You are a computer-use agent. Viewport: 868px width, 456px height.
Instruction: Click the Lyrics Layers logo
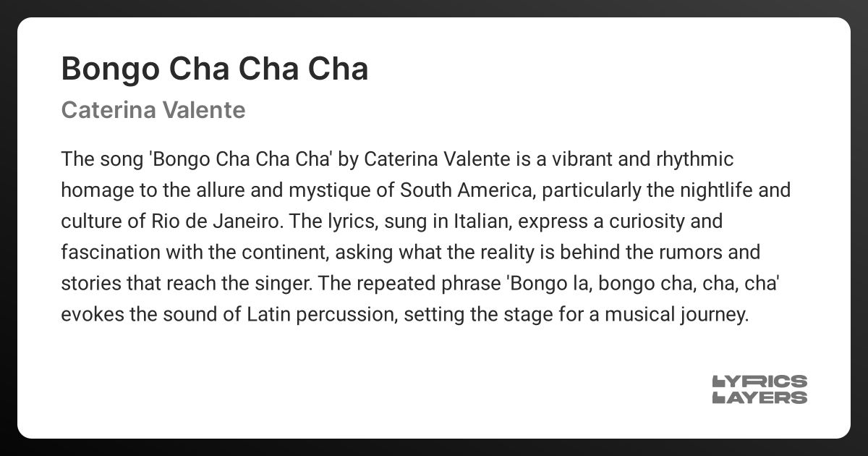tap(759, 389)
